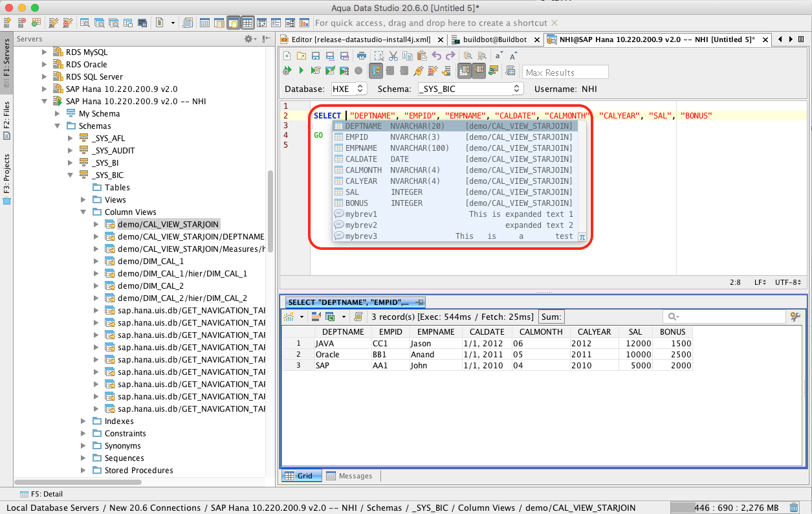812x514 pixels.
Task: Click the result cell containing Anand
Action: tap(434, 355)
